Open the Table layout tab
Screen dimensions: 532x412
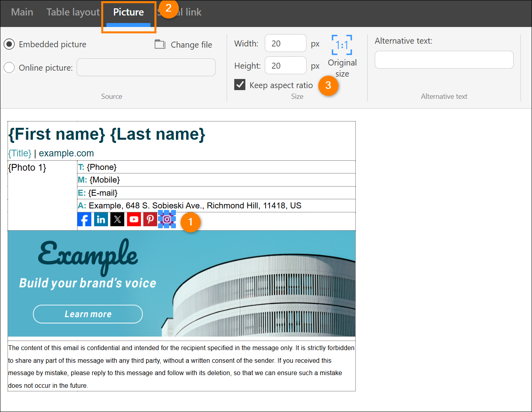pos(73,12)
